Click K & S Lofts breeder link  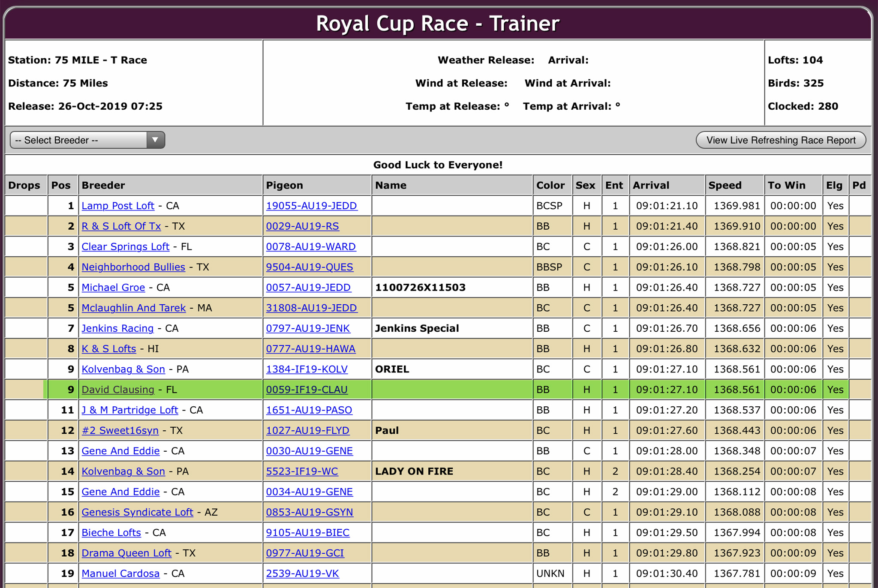109,349
